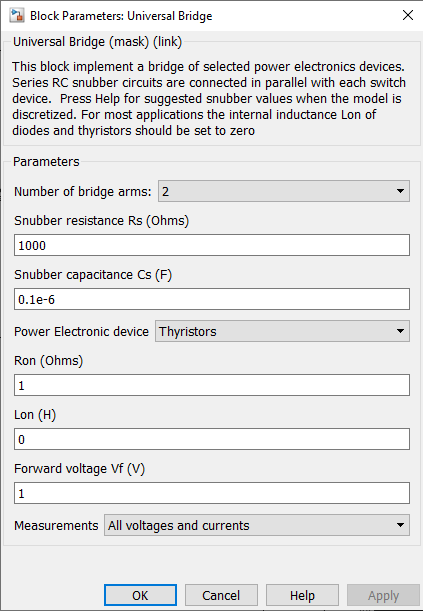Click the block description paragraph text
This screenshot has width=423, height=611.
pos(209,98)
